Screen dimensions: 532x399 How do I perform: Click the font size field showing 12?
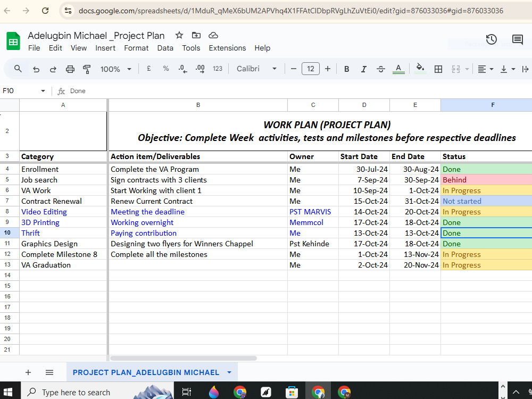click(x=311, y=69)
